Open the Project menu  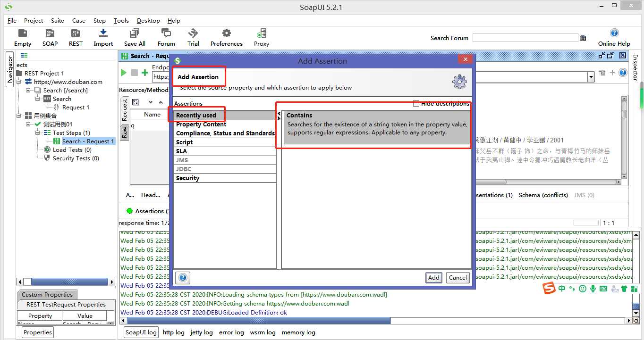pos(34,20)
